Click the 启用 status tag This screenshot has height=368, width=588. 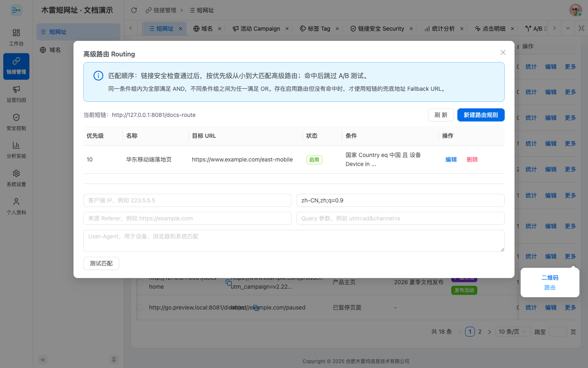coord(314,159)
